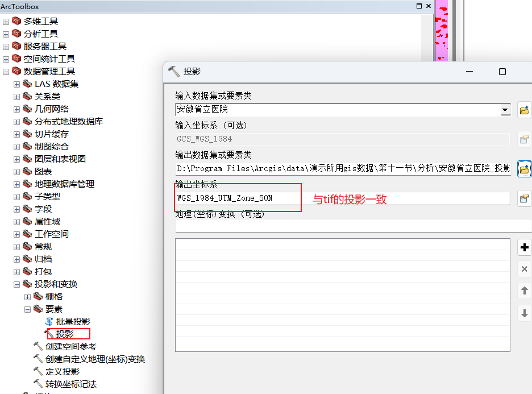Remove the selected transformation with X button
Image resolution: width=532 pixels, height=394 pixels.
pos(524,269)
